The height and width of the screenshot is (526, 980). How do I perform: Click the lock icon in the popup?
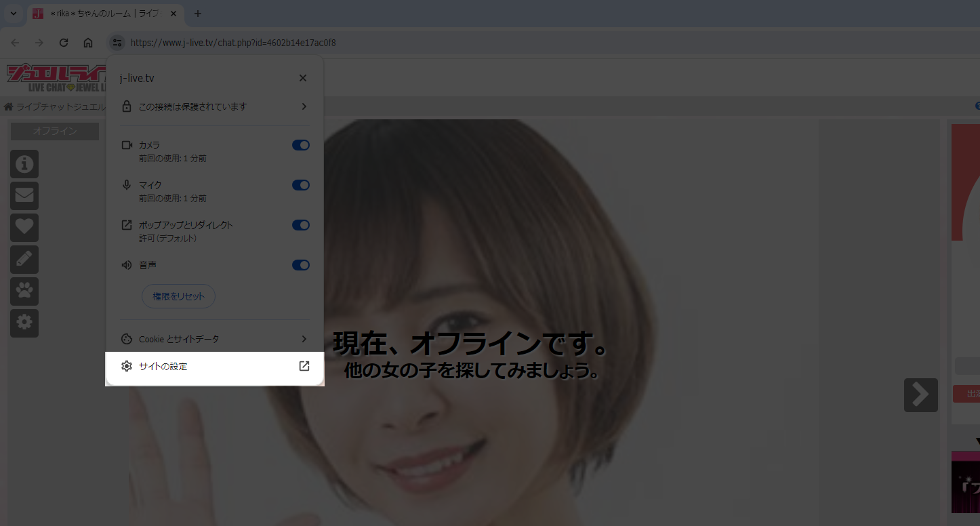point(126,106)
